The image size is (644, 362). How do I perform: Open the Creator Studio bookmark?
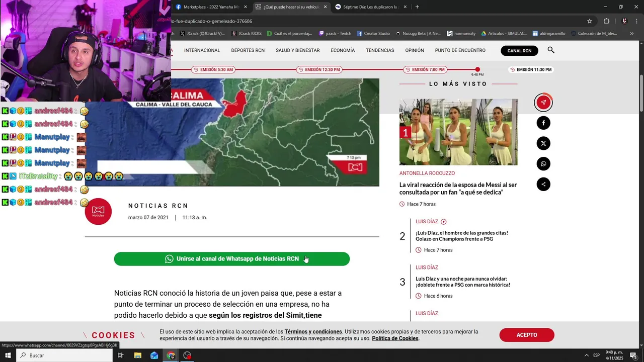point(373,34)
